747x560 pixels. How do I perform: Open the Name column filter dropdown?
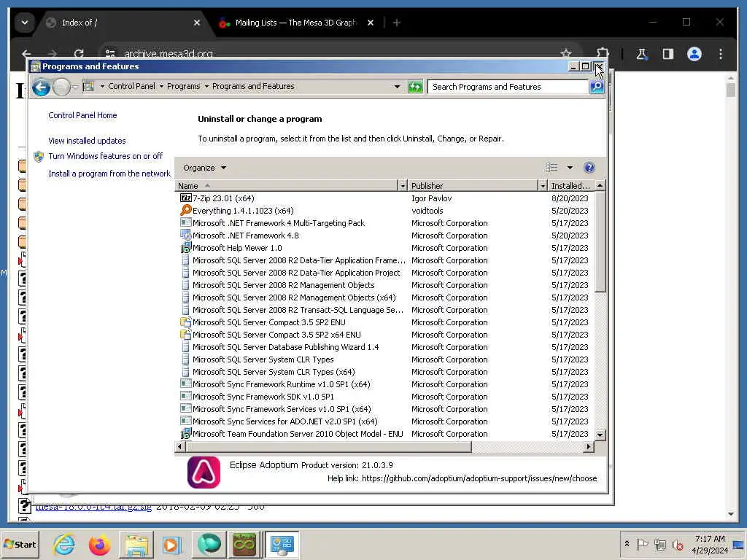click(403, 186)
